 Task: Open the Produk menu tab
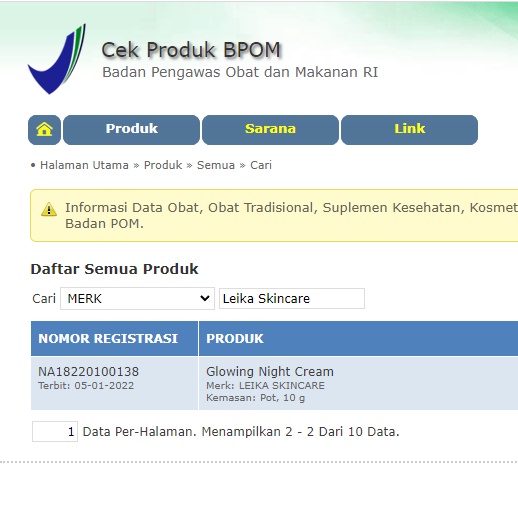(x=131, y=130)
